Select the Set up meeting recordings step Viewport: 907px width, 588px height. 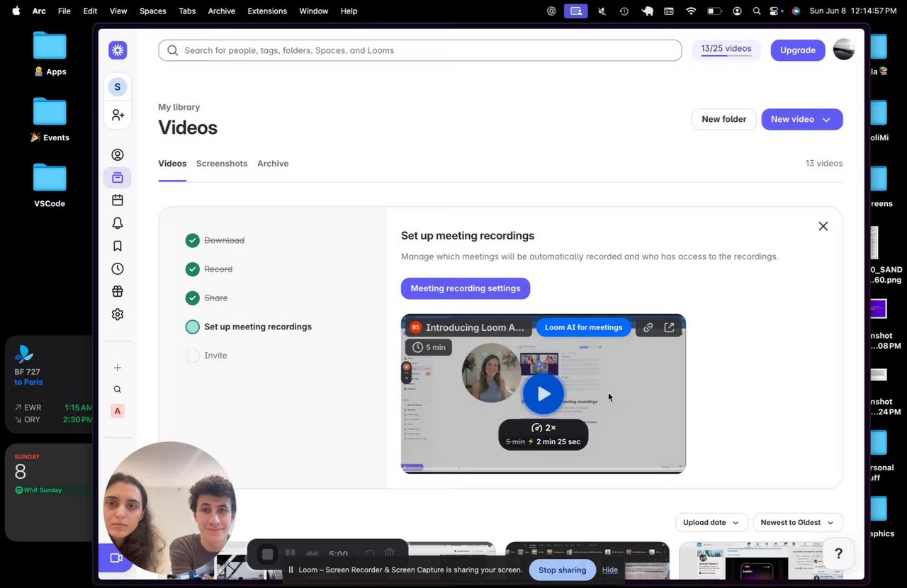tap(249, 327)
